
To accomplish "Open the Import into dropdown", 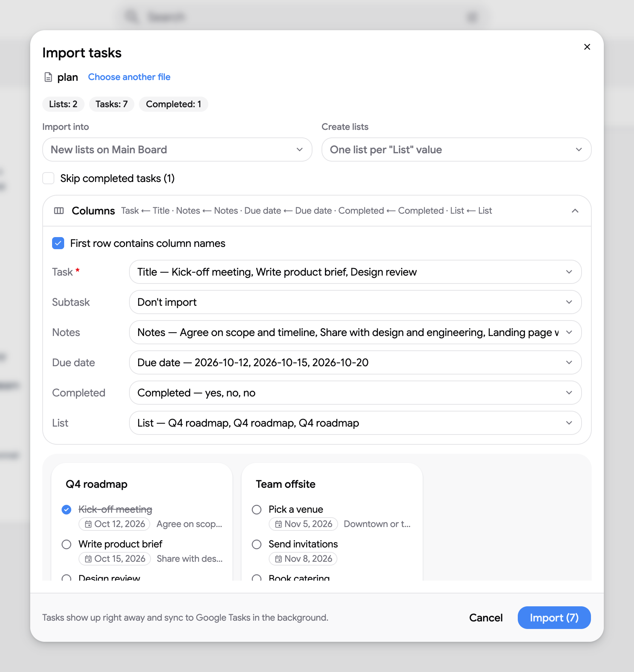I will [177, 150].
